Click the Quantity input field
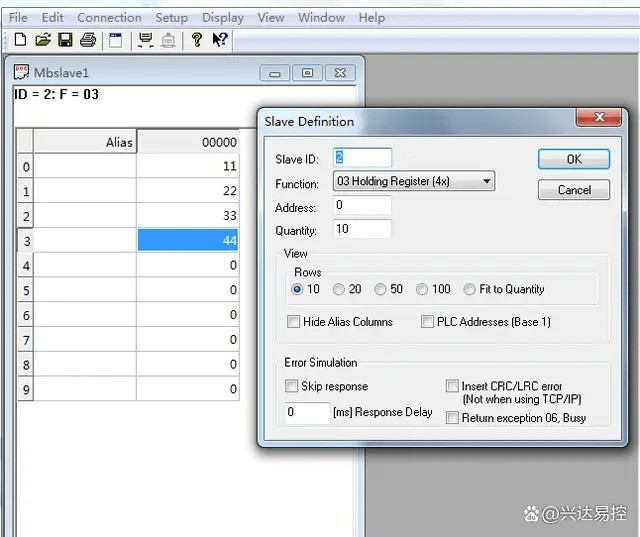The width and height of the screenshot is (640, 537). [362, 229]
